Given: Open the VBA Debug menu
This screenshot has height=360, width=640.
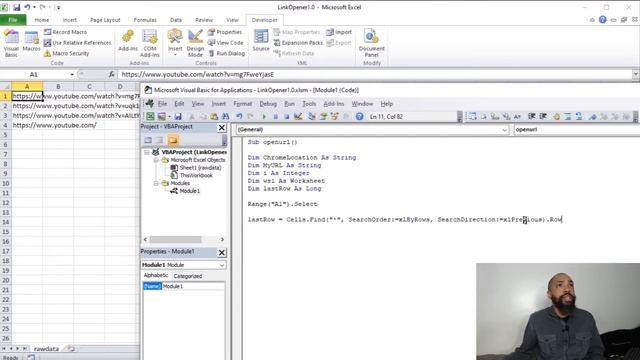Looking at the screenshot, I should 268,104.
